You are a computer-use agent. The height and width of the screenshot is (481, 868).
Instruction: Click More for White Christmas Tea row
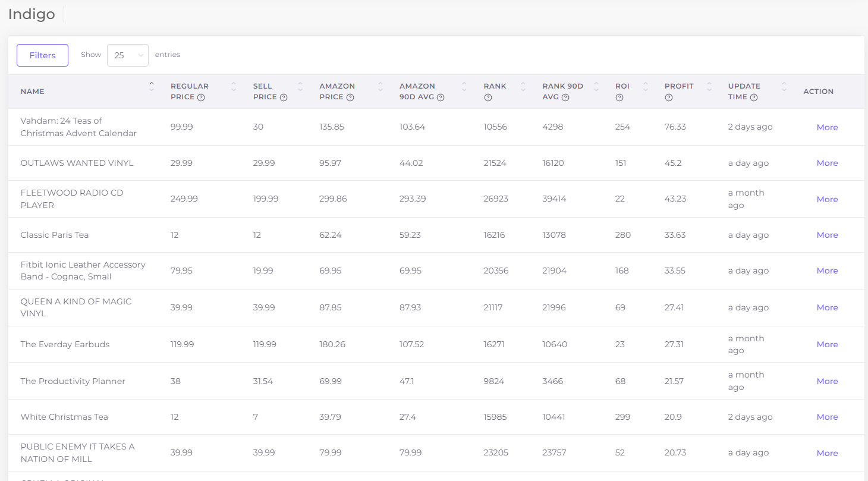827,417
